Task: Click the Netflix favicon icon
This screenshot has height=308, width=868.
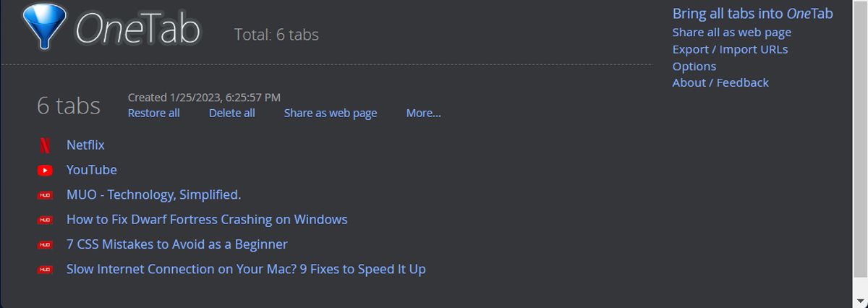Action: 45,145
